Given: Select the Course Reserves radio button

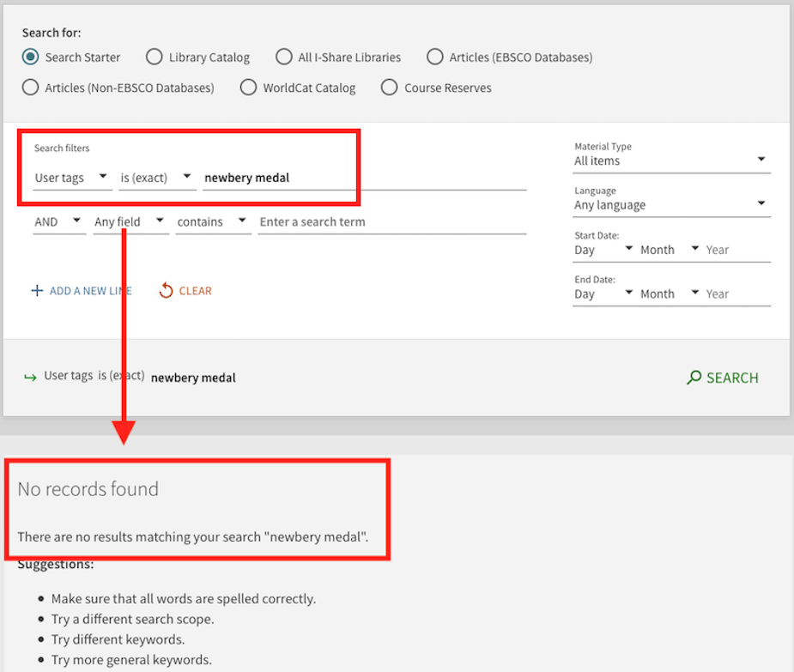Looking at the screenshot, I should click(x=390, y=88).
